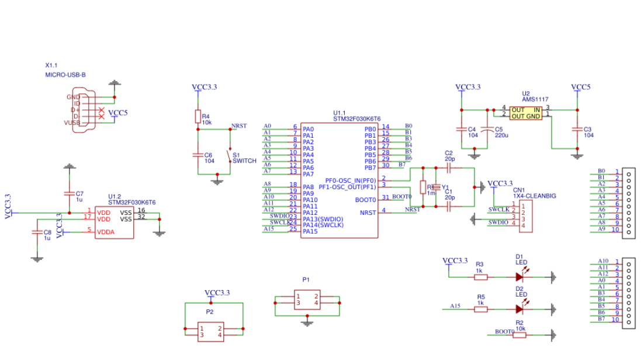Select the U1.1 main microcontroller body
This screenshot has width=644, height=355.
(x=340, y=180)
